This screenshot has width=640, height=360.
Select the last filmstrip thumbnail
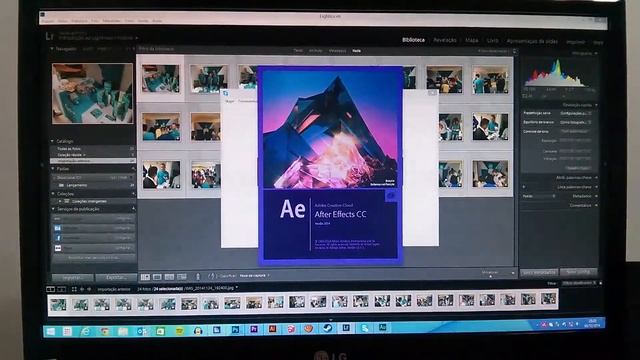[x=548, y=299]
